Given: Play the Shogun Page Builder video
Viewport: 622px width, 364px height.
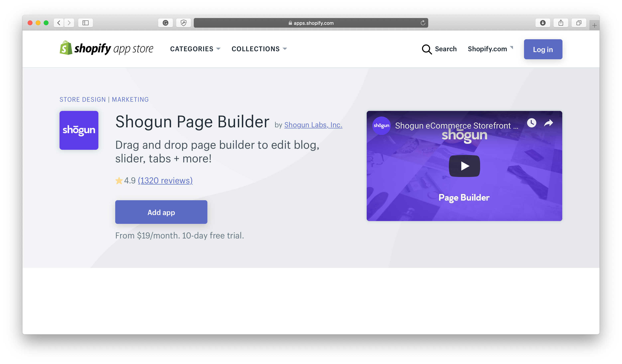Looking at the screenshot, I should [x=464, y=166].
